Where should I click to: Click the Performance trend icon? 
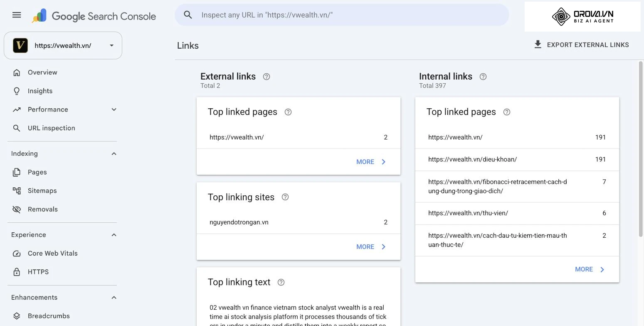(x=17, y=109)
